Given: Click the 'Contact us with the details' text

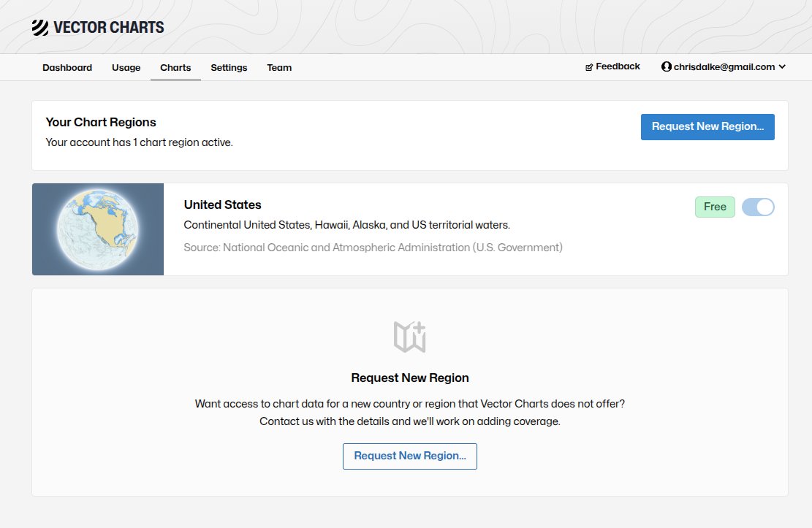Looking at the screenshot, I should click(x=409, y=421).
